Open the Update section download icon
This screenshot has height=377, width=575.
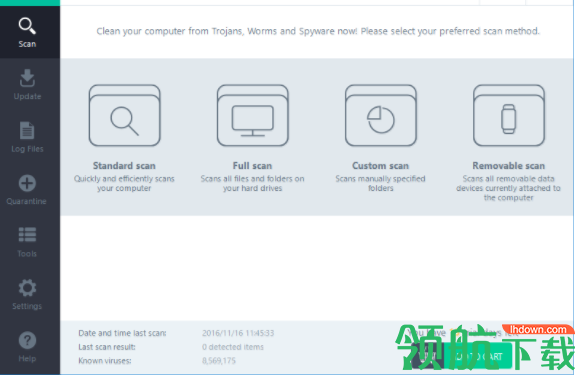(x=27, y=78)
